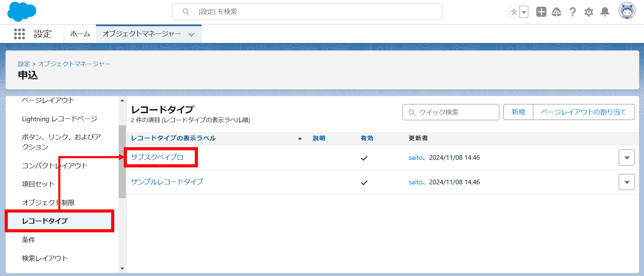Open the サンプルレコードタイプ record type link

point(167,181)
